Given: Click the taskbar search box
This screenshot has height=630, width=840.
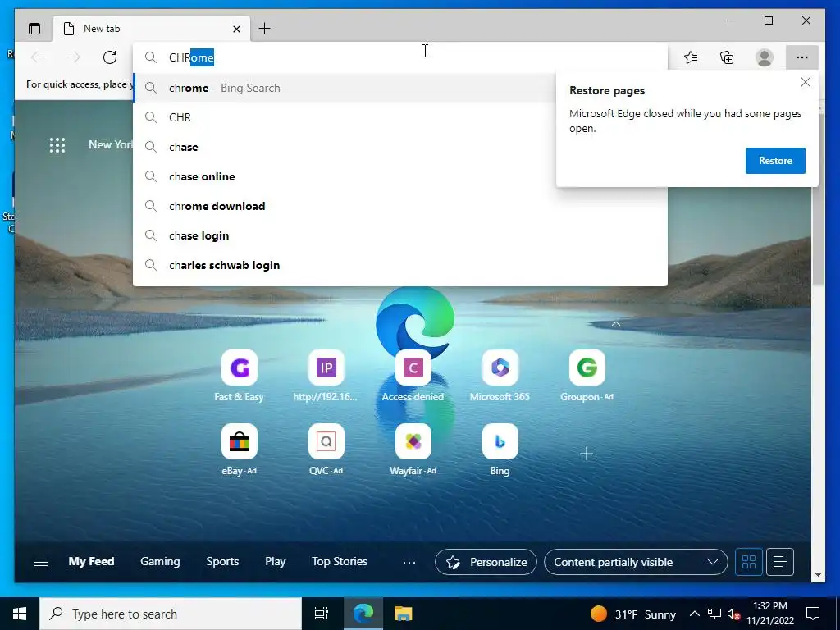Looking at the screenshot, I should (171, 614).
